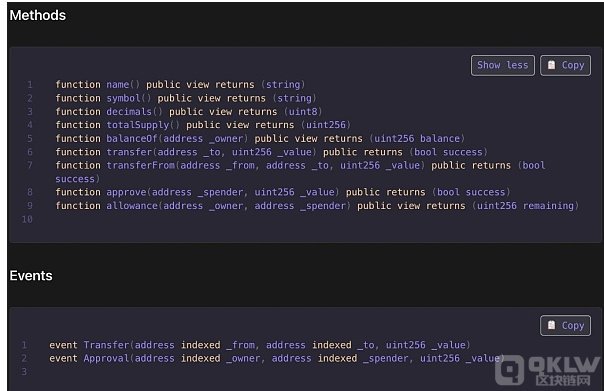Click the decimals() function line
This screenshot has height=391, width=604.
point(189,111)
